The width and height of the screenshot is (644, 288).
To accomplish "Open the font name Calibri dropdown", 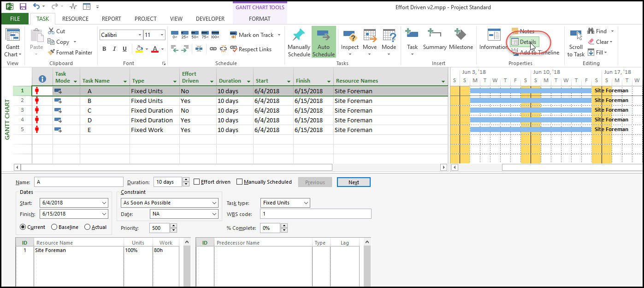I will tap(140, 35).
